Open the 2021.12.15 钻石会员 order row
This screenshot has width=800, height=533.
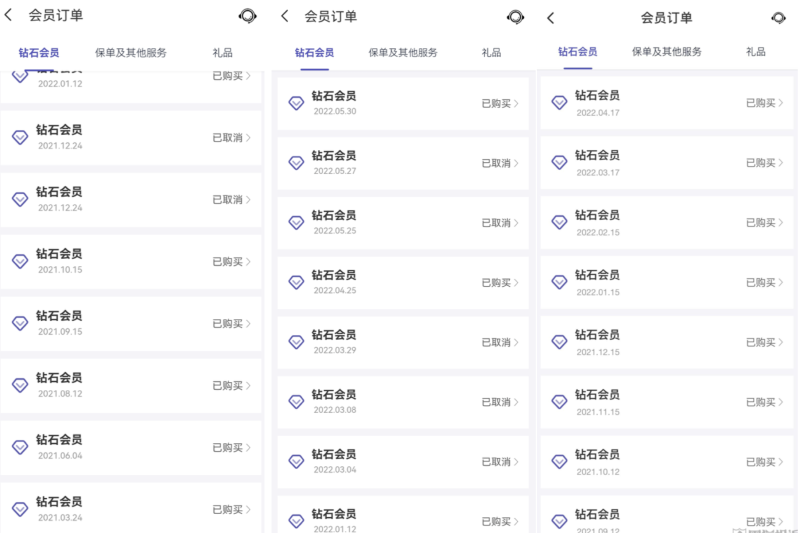pyautogui.click(x=658, y=342)
